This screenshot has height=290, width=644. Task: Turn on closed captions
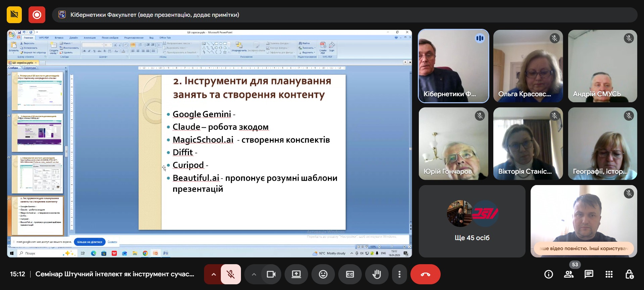click(x=350, y=274)
